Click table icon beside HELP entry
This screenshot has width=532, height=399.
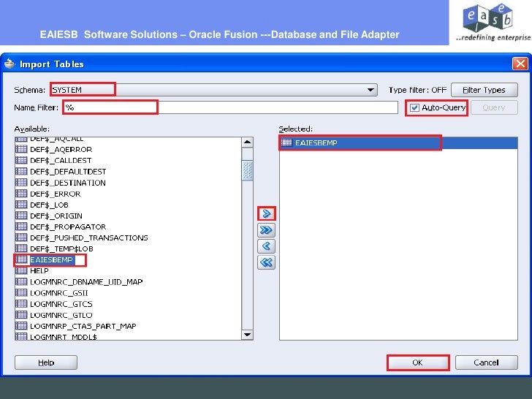tap(21, 270)
